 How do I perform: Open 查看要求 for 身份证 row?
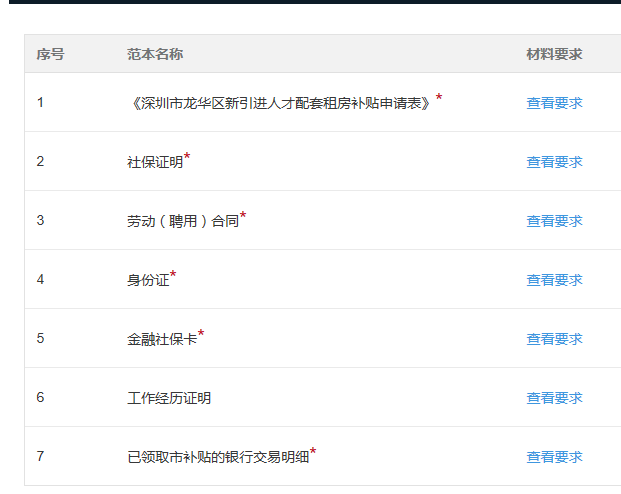tap(554, 280)
